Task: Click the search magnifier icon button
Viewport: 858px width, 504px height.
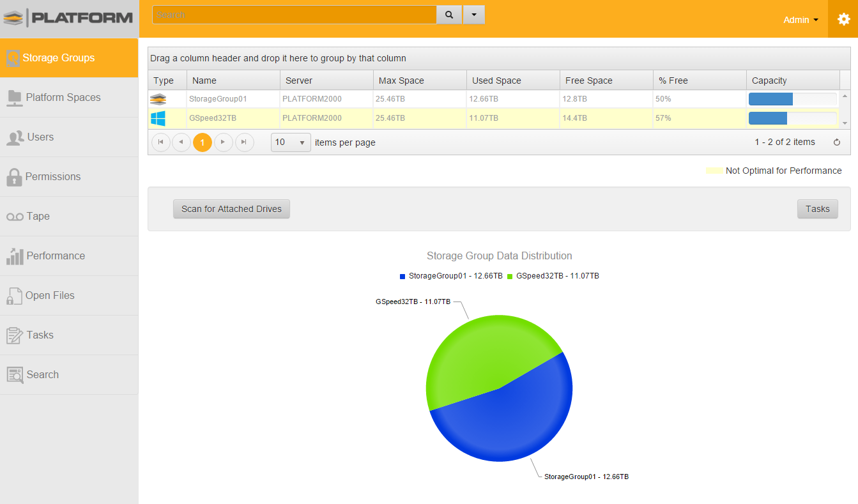Action: (449, 15)
